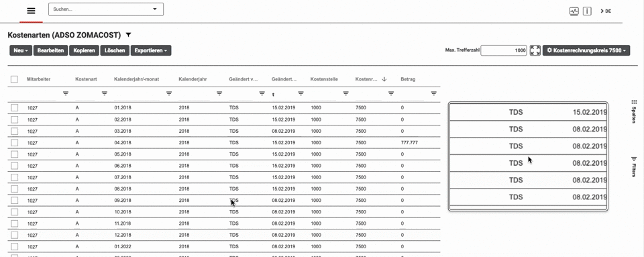Open filter menu icon for Kostenstelle column
Viewport: 644px width, 257px height.
pos(346,93)
